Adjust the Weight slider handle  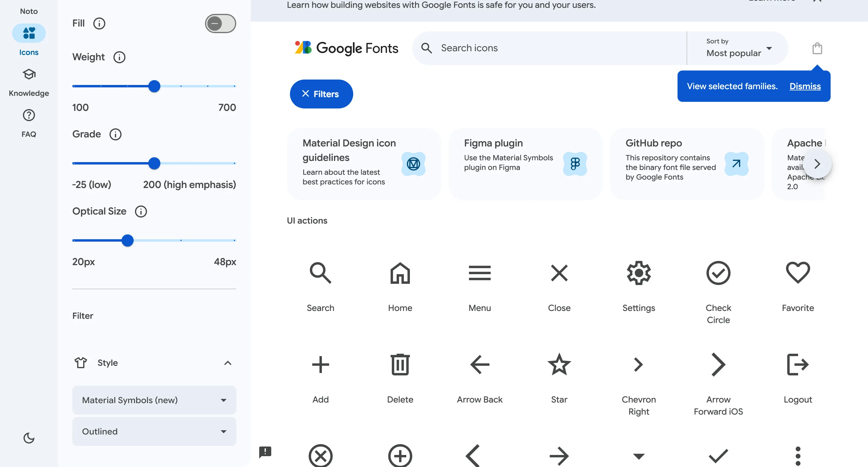tap(154, 86)
